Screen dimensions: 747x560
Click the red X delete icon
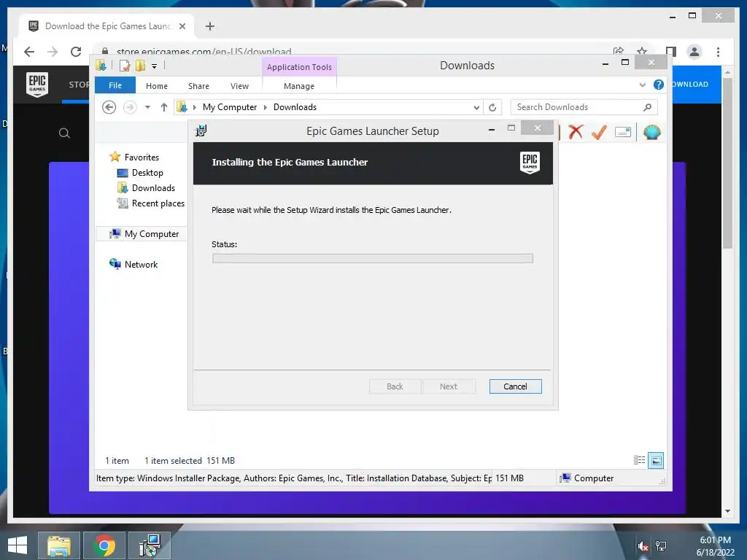(576, 132)
